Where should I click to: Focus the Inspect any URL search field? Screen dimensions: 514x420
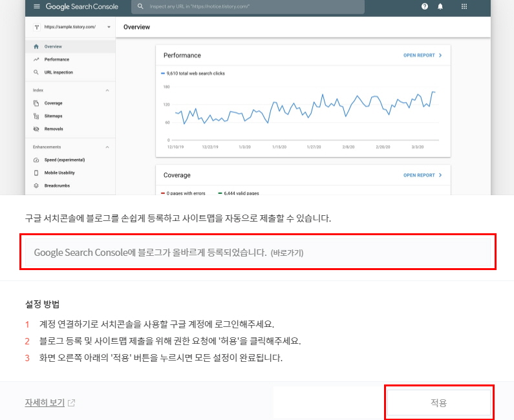point(248,6)
